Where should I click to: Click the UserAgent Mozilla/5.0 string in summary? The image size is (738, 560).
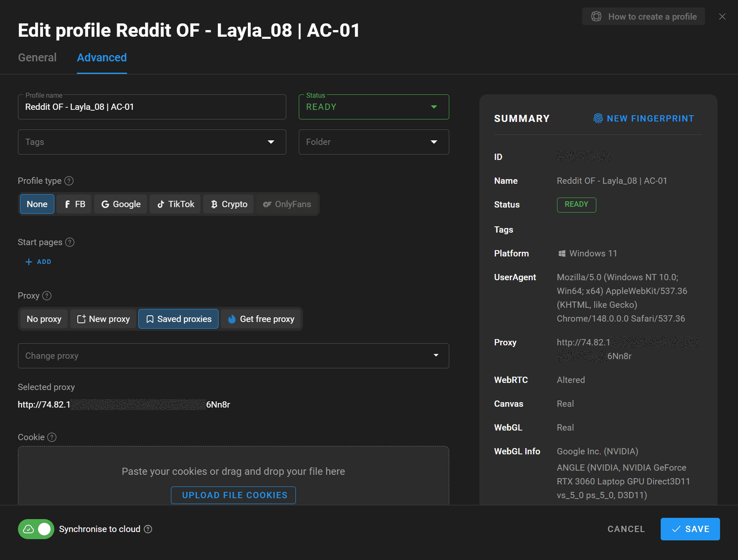[622, 298]
